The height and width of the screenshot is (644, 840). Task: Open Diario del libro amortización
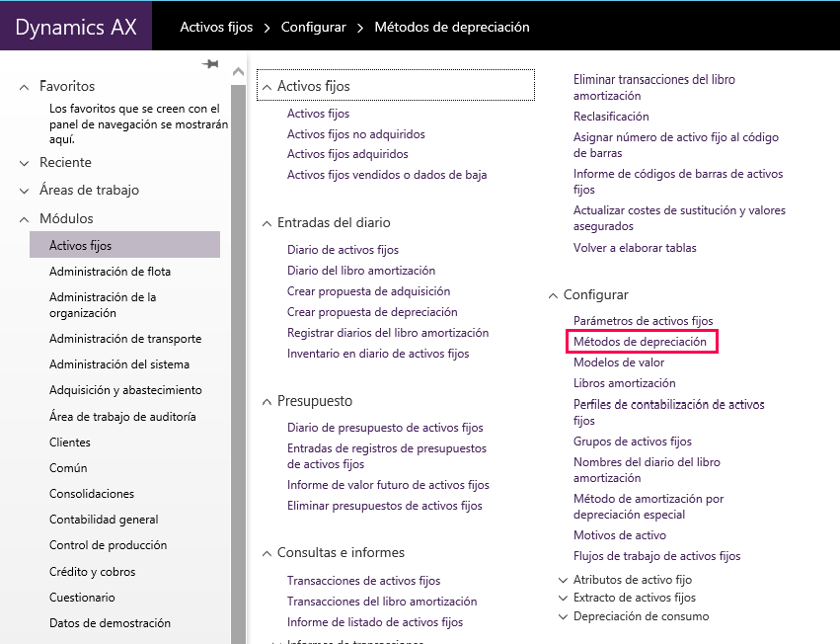tap(361, 271)
